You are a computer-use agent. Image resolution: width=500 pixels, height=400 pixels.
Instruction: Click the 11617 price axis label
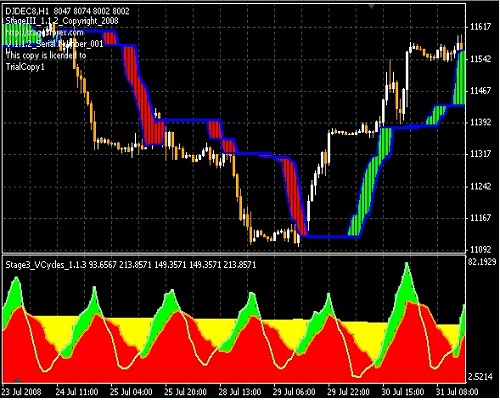pyautogui.click(x=480, y=27)
